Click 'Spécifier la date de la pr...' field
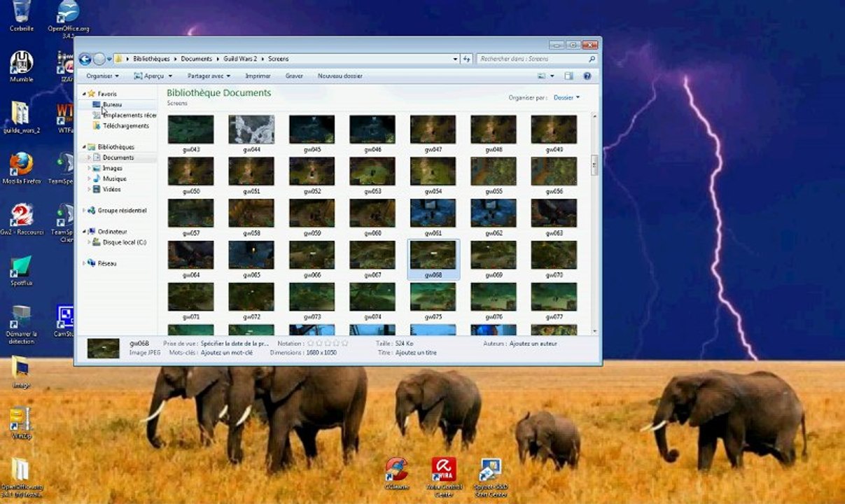The height and width of the screenshot is (504, 845). 235,344
